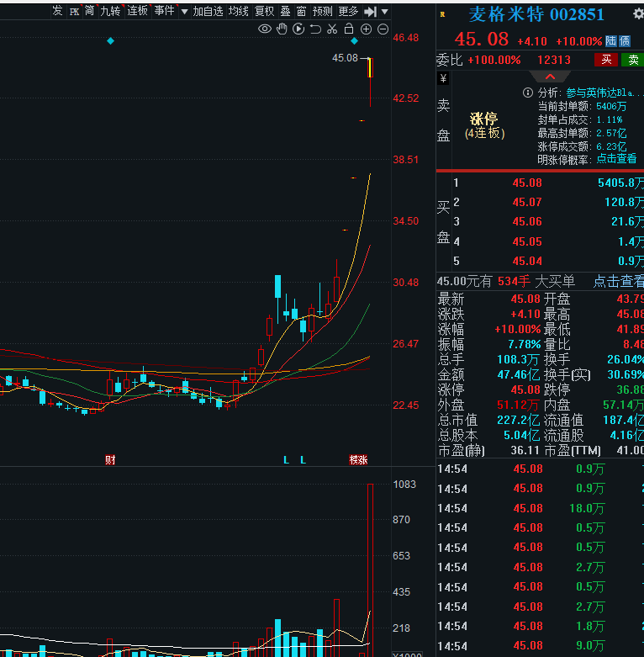This screenshot has width=644, height=657.
Task: Click the lock icon on chart toolbar
Action: pyautogui.click(x=349, y=29)
